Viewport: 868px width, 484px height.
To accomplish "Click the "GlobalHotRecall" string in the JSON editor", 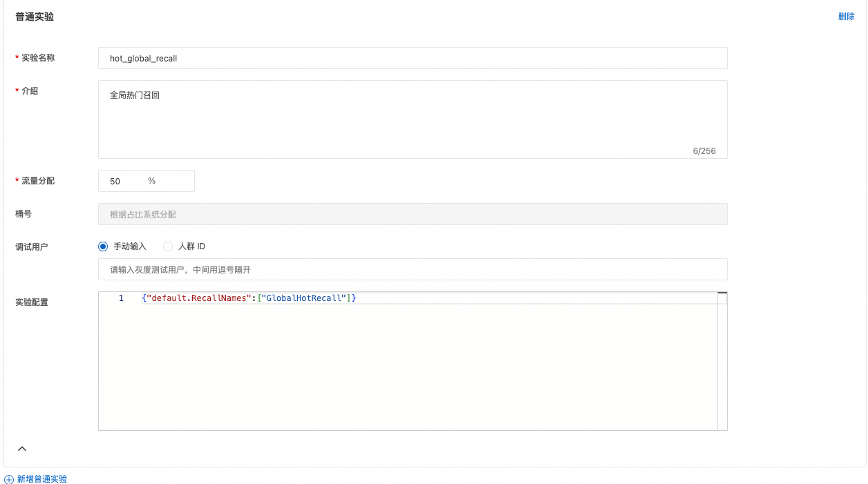I will pyautogui.click(x=303, y=298).
